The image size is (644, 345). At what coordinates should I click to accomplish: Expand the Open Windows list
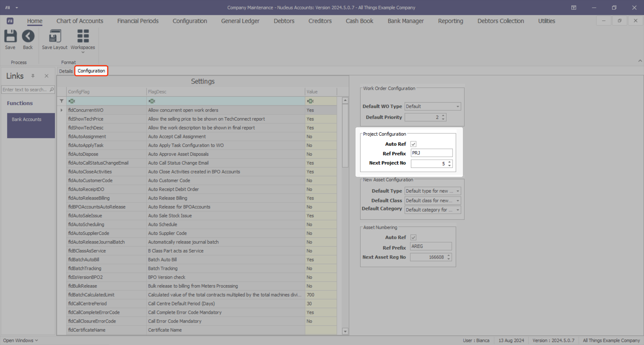pos(21,340)
